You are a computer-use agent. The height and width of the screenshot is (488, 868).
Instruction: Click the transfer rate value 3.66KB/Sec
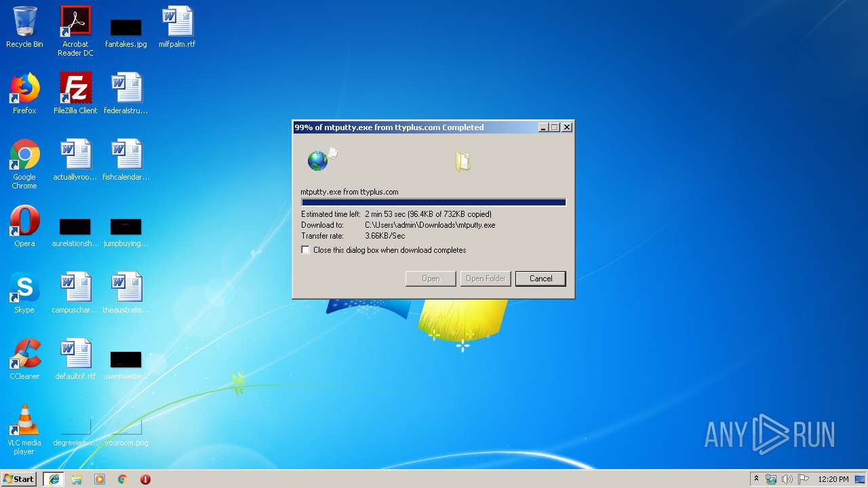tap(385, 236)
